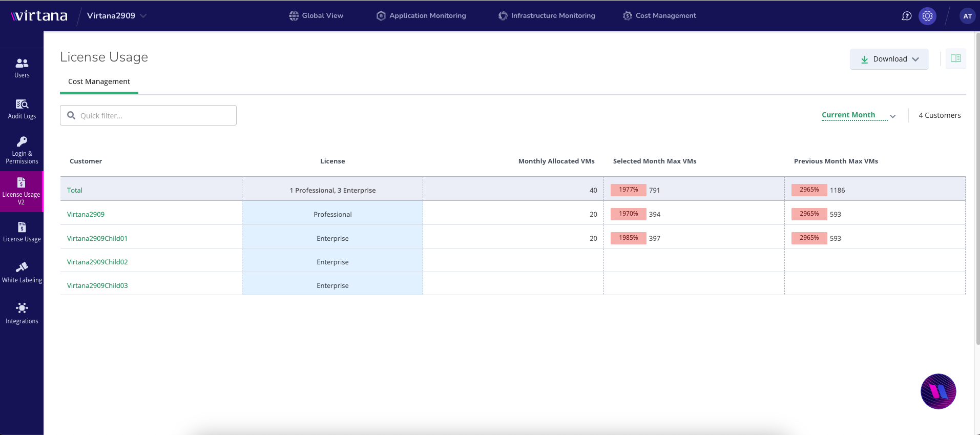Click the 1977% usage badge
980x435 pixels.
pos(628,190)
